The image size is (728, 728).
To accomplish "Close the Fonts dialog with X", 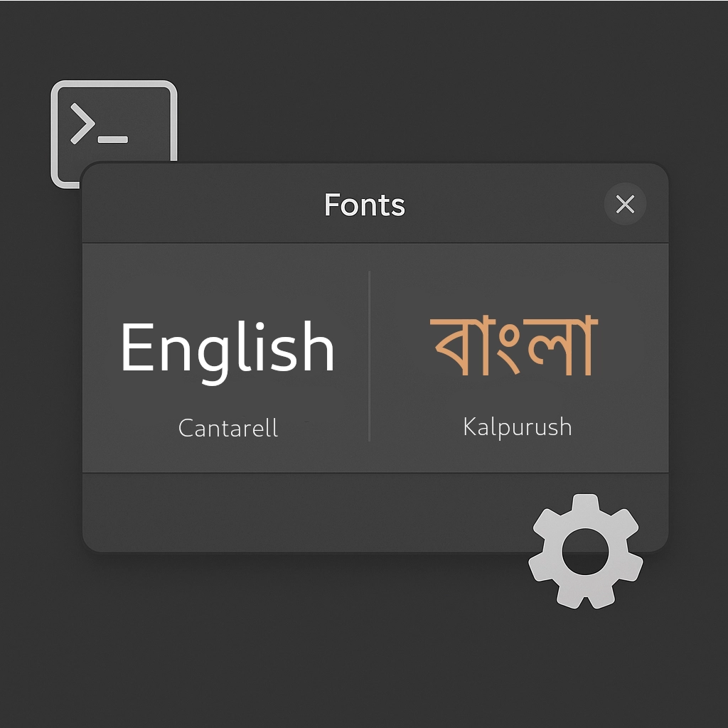I will (625, 205).
